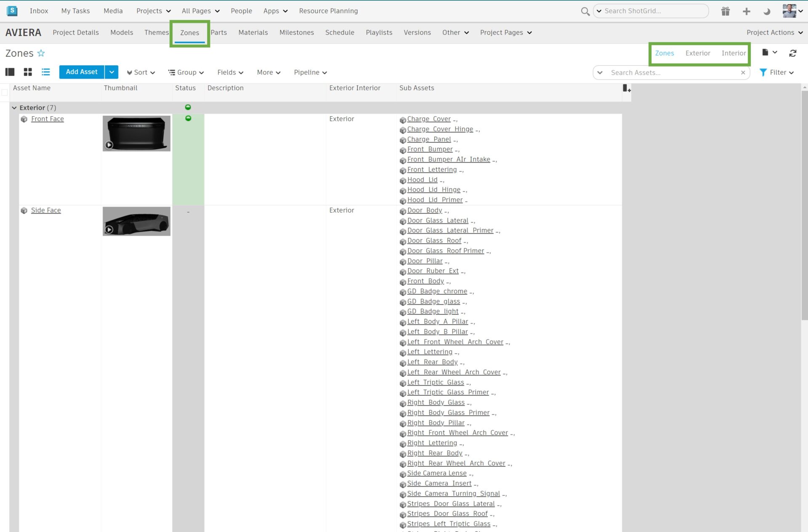Open filters with the blue funnel icon

[x=763, y=72]
